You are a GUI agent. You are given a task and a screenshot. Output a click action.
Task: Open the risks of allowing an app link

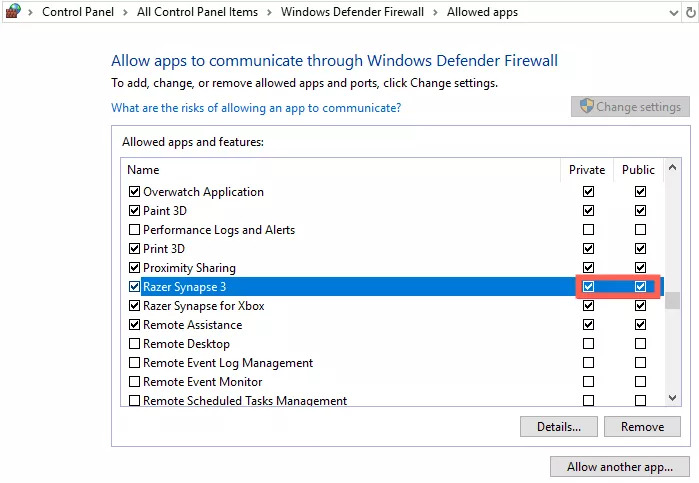(x=256, y=108)
